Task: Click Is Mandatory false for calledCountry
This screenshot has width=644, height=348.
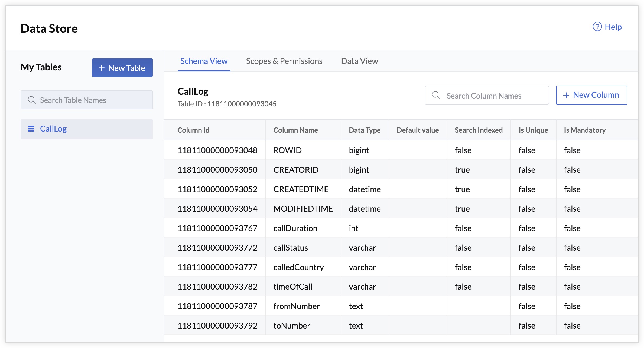Action: tap(572, 267)
